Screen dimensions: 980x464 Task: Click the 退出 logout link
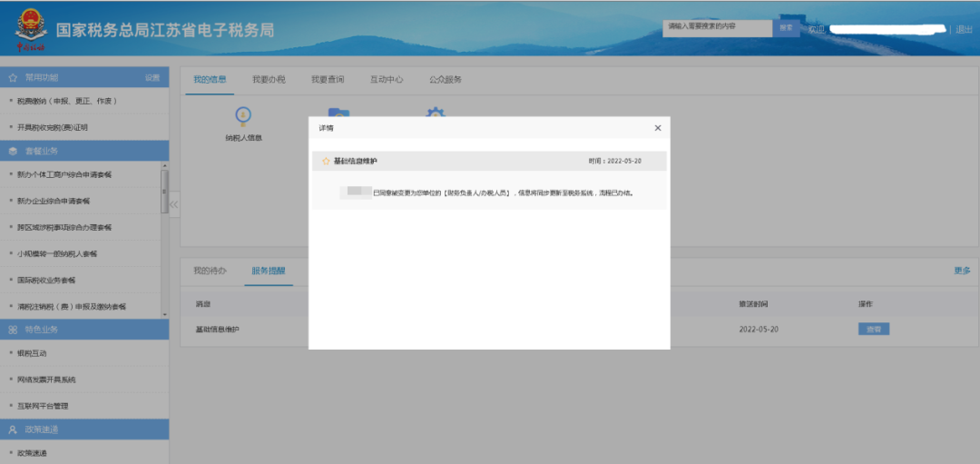(x=964, y=29)
